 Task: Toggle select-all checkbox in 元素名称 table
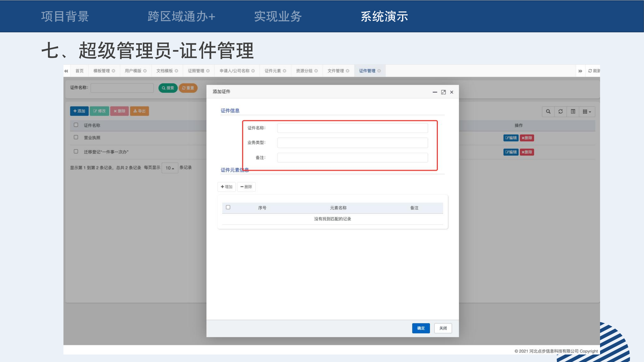click(228, 207)
